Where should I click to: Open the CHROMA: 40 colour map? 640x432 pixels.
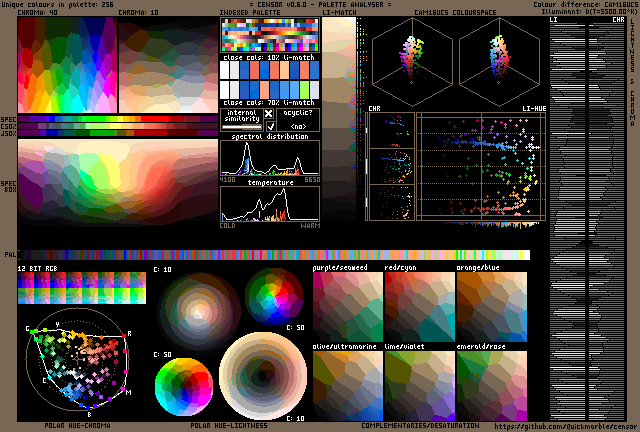click(x=67, y=65)
